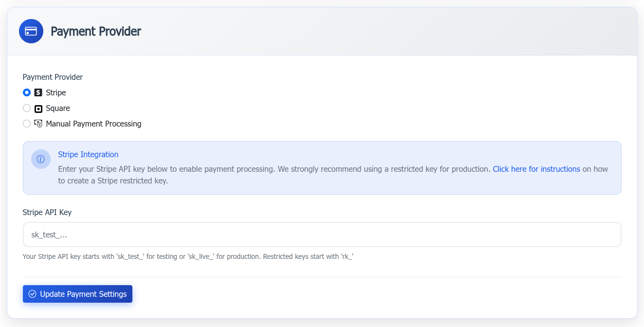Click the Square logo icon
Screen dimensions: 644x327
coord(38,109)
